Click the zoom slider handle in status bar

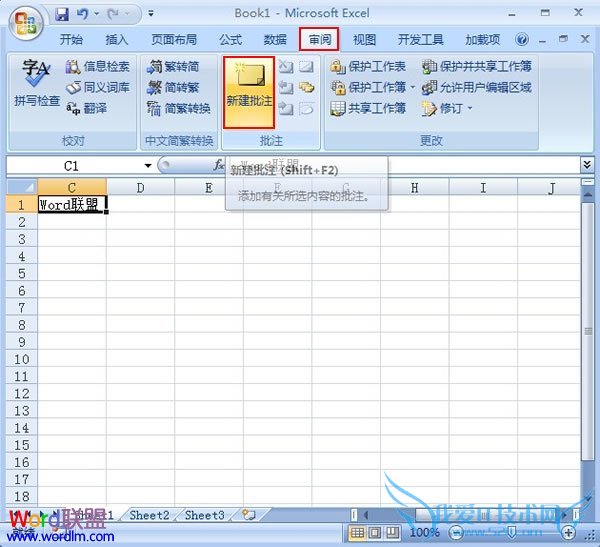click(x=513, y=533)
